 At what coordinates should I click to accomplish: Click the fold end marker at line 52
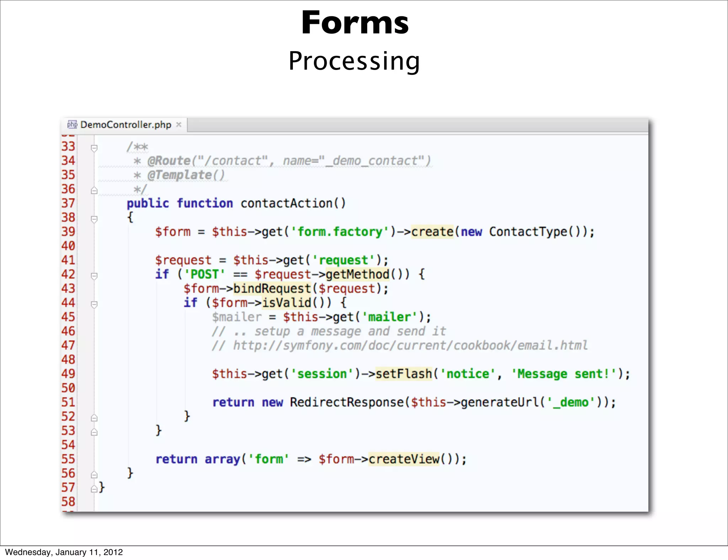click(94, 418)
